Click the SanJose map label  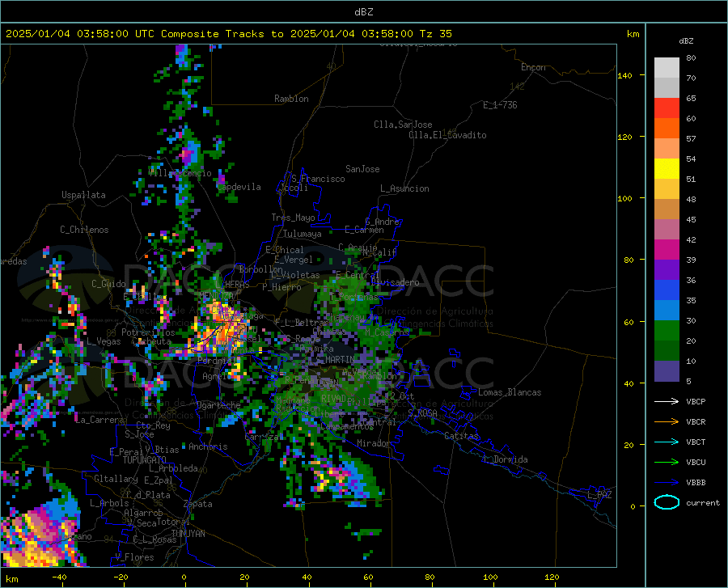click(x=362, y=169)
